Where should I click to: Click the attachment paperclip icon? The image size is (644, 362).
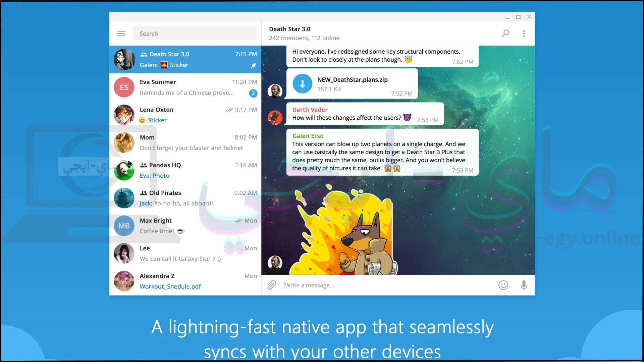coord(272,285)
